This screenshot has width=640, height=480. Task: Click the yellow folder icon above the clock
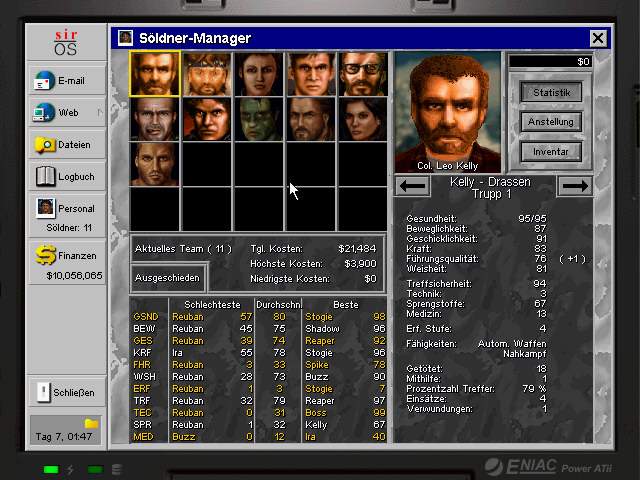click(91, 423)
